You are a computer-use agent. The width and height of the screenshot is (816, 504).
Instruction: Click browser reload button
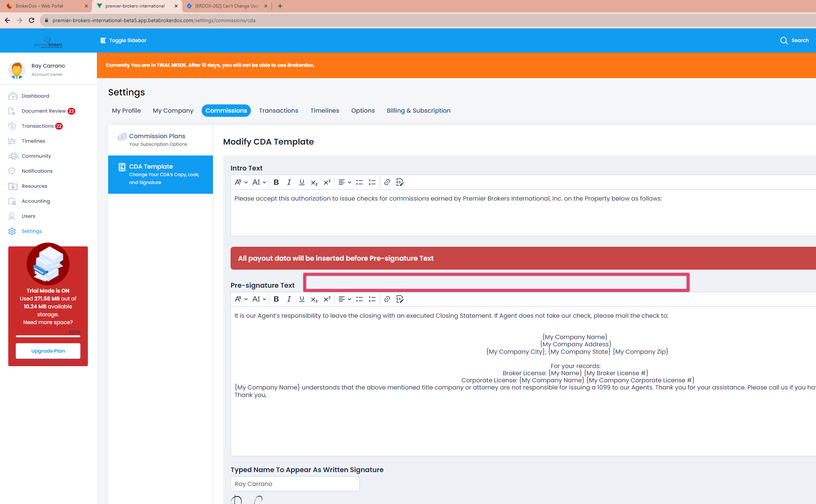click(32, 20)
